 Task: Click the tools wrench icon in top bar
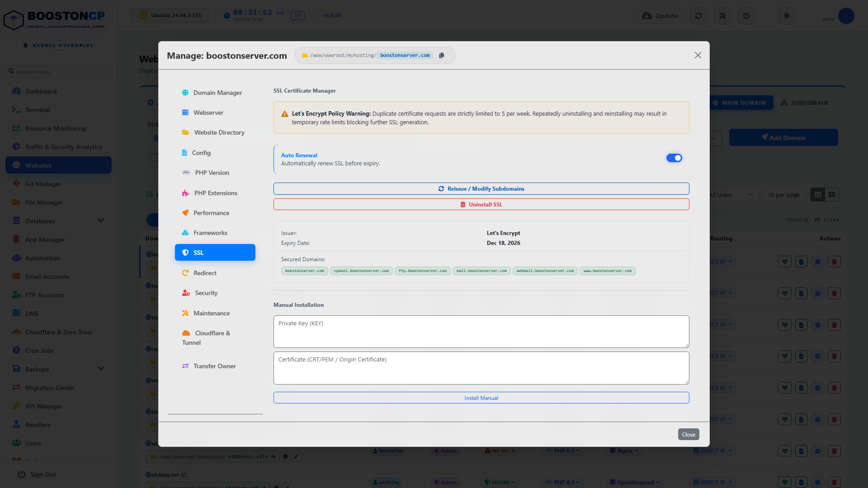722,16
